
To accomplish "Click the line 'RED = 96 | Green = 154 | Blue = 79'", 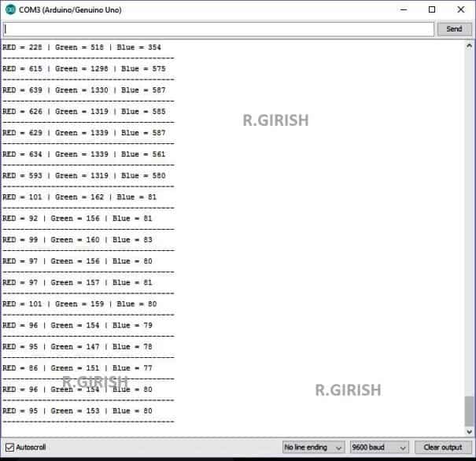I will tap(77, 326).
